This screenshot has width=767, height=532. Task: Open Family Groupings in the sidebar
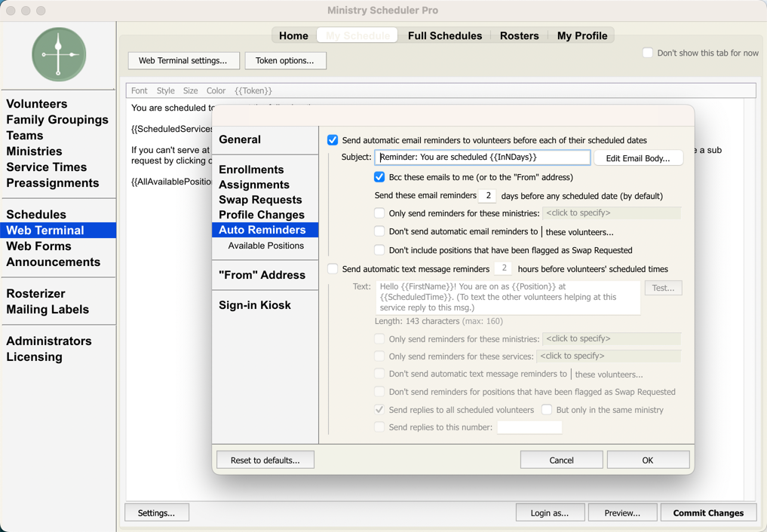57,120
